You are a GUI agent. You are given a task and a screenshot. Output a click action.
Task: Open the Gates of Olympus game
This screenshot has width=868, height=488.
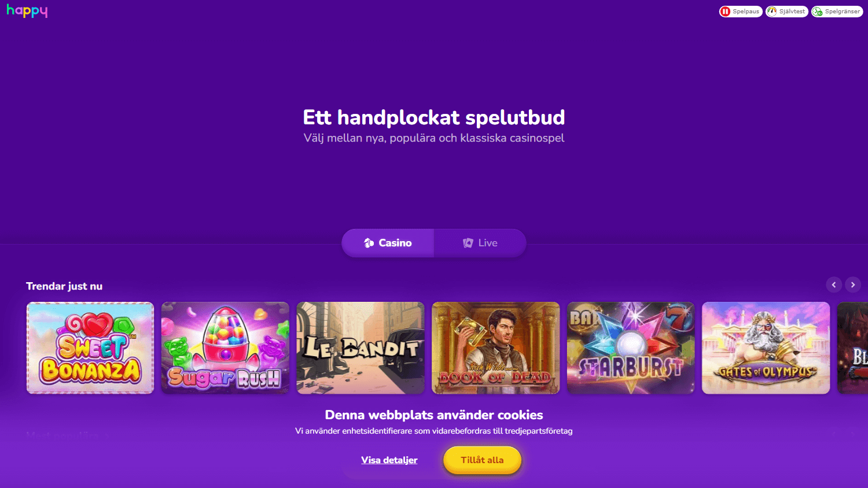click(766, 347)
